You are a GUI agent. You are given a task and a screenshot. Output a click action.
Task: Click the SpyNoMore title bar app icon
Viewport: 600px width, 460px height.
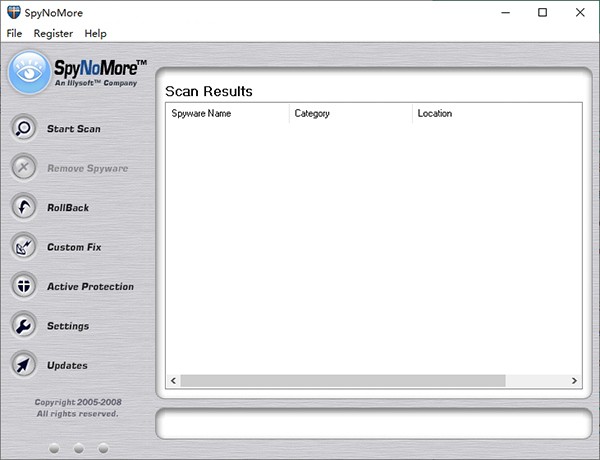[14, 12]
